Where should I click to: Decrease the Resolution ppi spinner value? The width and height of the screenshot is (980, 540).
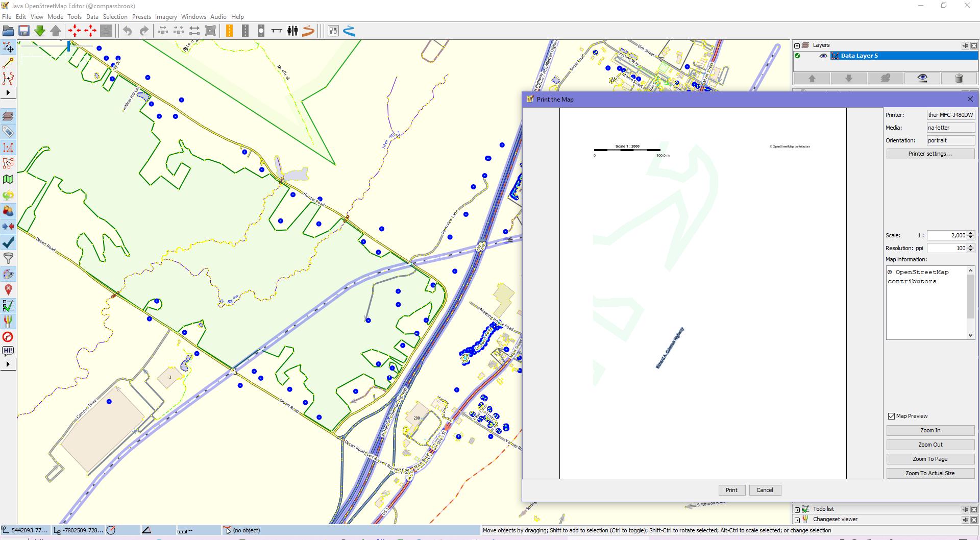(x=971, y=251)
